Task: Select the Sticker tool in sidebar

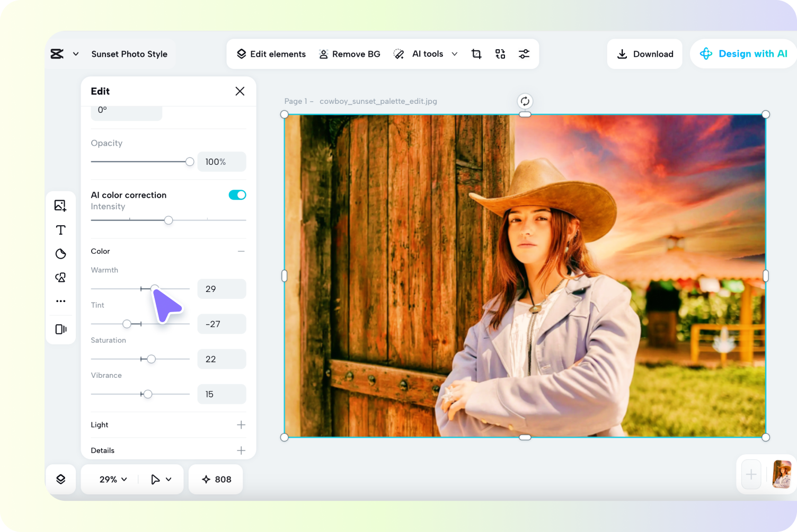Action: pos(60,254)
